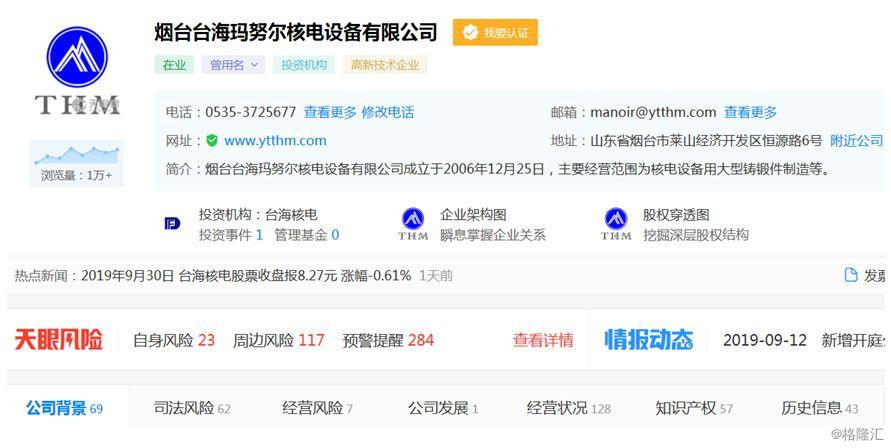Click the company name title
The width and height of the screenshot is (891, 448).
coord(296,32)
